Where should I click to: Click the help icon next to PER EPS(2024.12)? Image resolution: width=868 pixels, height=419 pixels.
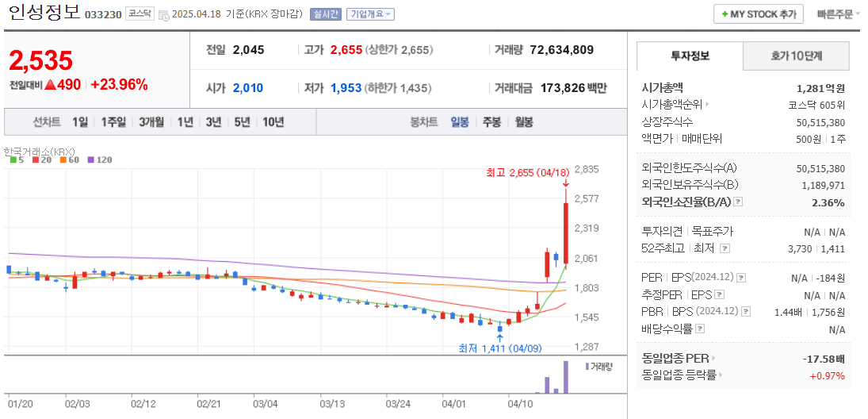tap(741, 277)
